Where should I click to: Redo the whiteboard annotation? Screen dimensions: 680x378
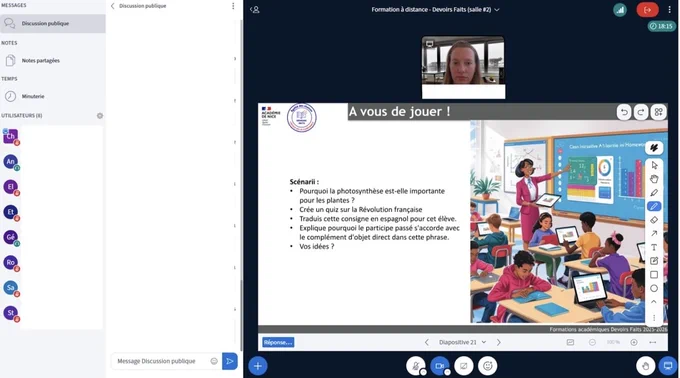641,112
